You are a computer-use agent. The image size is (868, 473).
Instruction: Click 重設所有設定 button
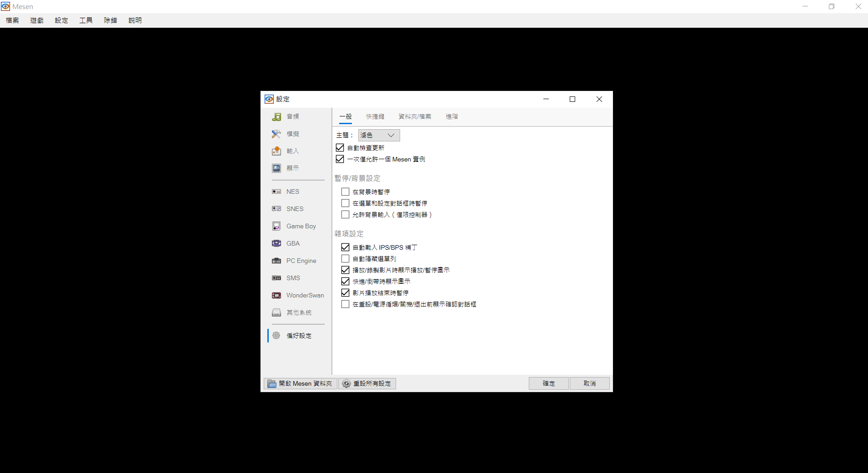click(367, 384)
